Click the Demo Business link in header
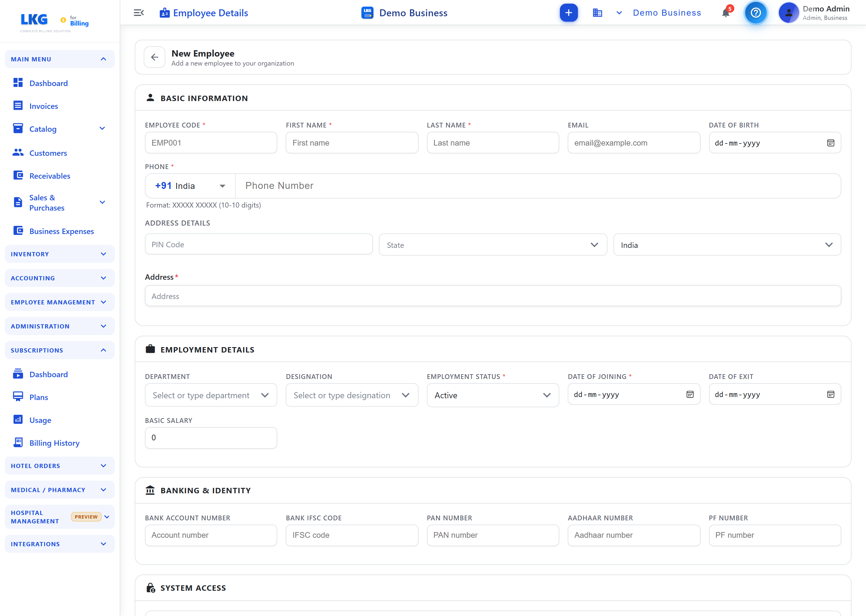The image size is (866, 616). click(x=667, y=13)
